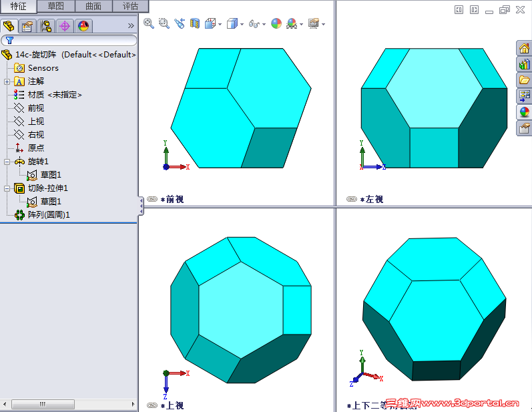
Task: Open Display Style dropdown arrow
Action: (242, 24)
